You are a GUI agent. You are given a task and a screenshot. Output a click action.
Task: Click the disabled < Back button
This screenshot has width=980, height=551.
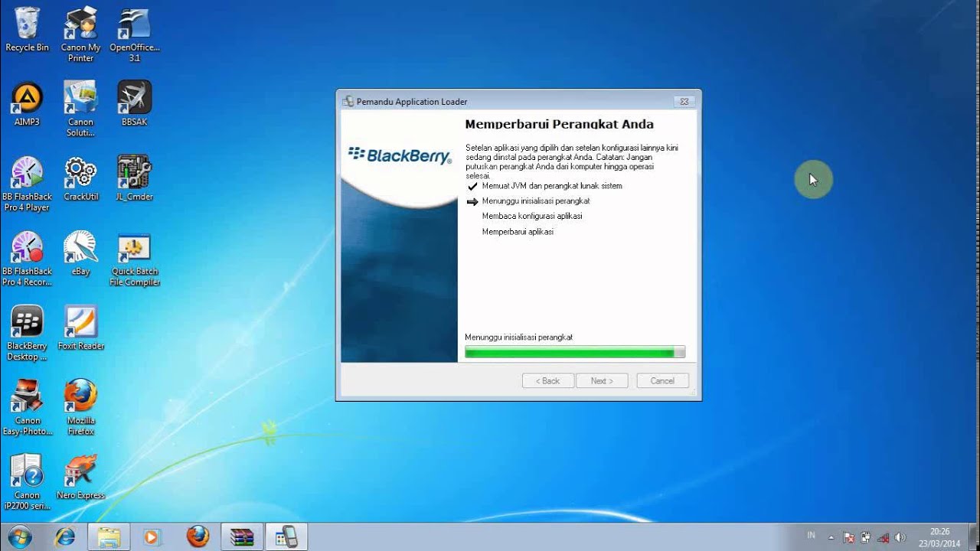[x=547, y=381]
